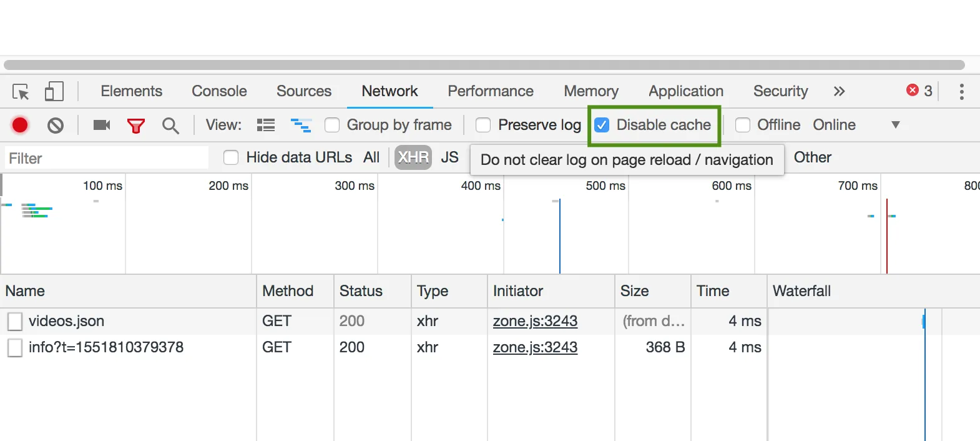Toggle the red filter funnel icon

tap(135, 126)
